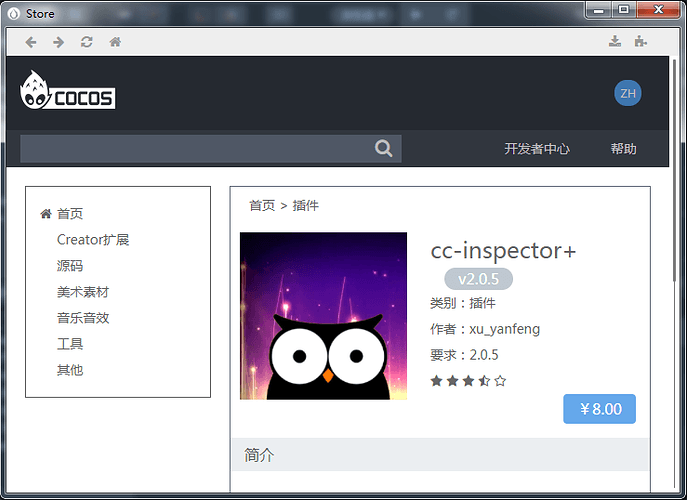
Task: Select 其他 category
Action: pyautogui.click(x=70, y=370)
